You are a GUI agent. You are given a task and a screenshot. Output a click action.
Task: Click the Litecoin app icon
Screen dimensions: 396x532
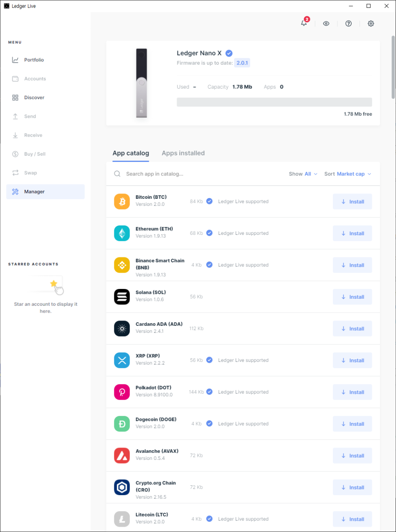122,519
